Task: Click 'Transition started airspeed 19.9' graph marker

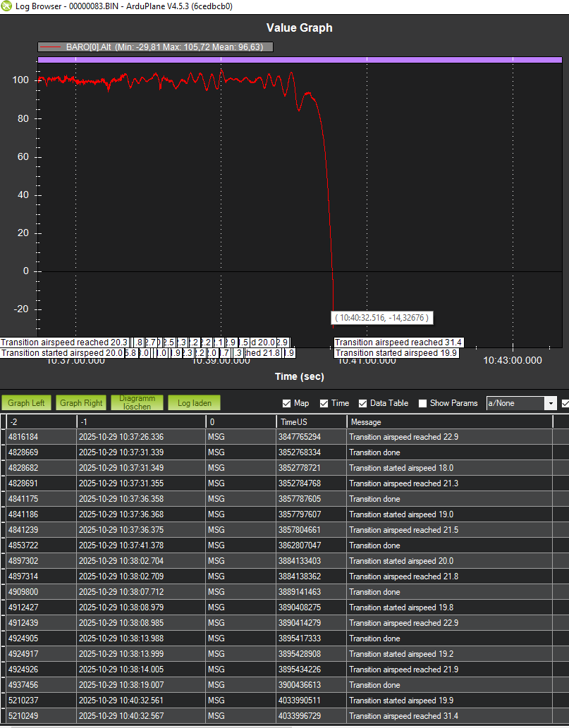Action: pos(396,353)
